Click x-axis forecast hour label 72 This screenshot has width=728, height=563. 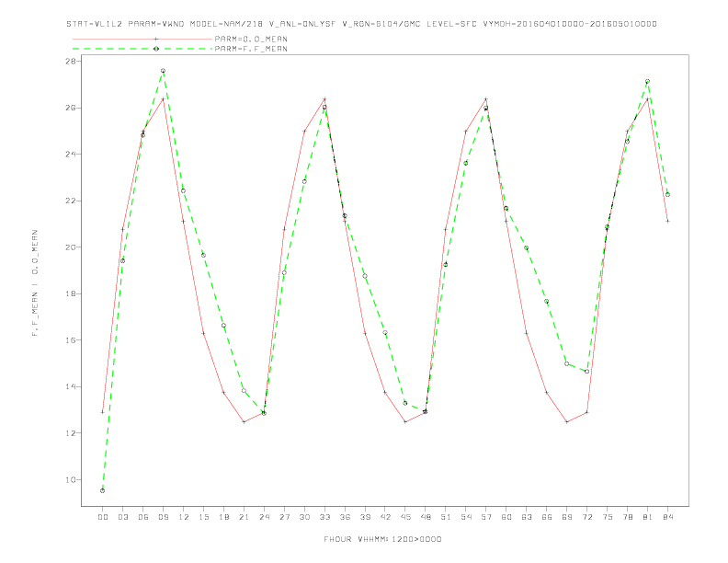586,517
